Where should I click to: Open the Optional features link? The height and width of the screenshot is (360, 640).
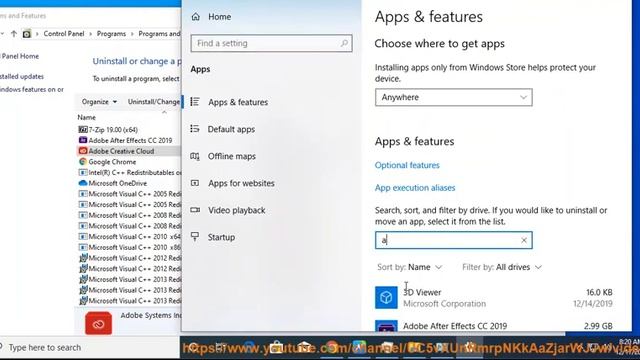click(407, 165)
